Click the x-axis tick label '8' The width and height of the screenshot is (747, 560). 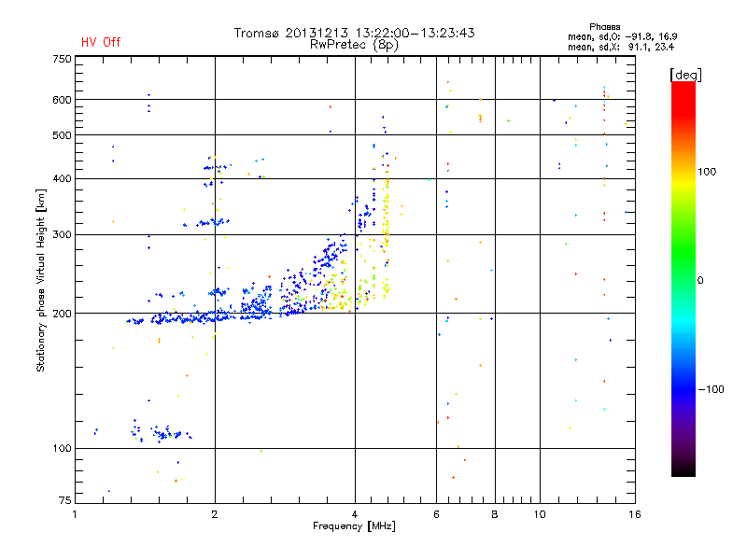[x=495, y=514]
